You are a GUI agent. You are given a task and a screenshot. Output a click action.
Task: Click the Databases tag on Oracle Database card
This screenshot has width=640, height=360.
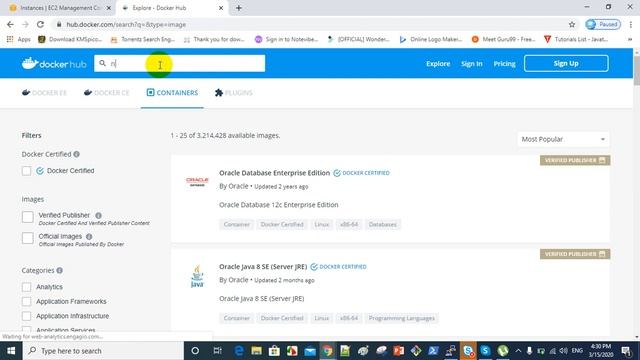pyautogui.click(x=382, y=224)
